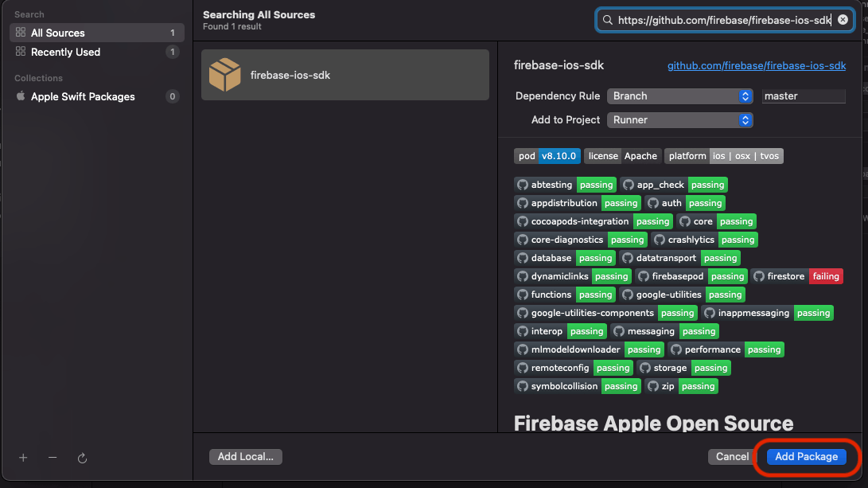Click the core-diagnostics GitHub icon

523,240
